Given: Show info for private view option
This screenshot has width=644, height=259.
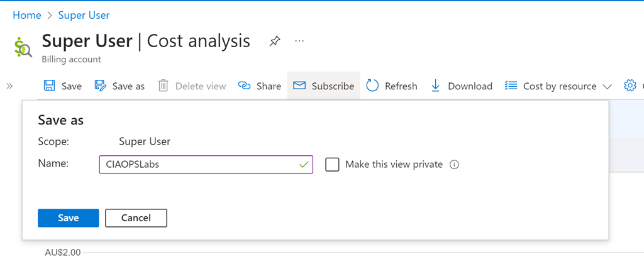Looking at the screenshot, I should 455,165.
